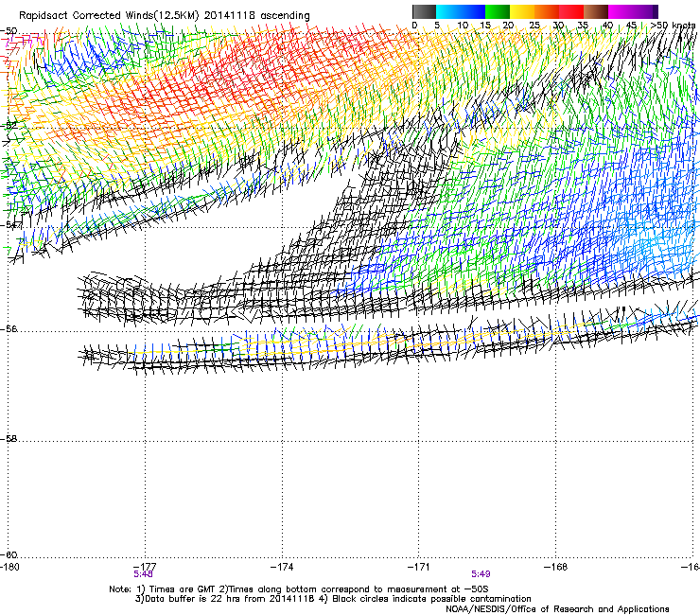Click the gray 0-5 knots color swatch
The width and height of the screenshot is (700, 615).
click(x=424, y=11)
